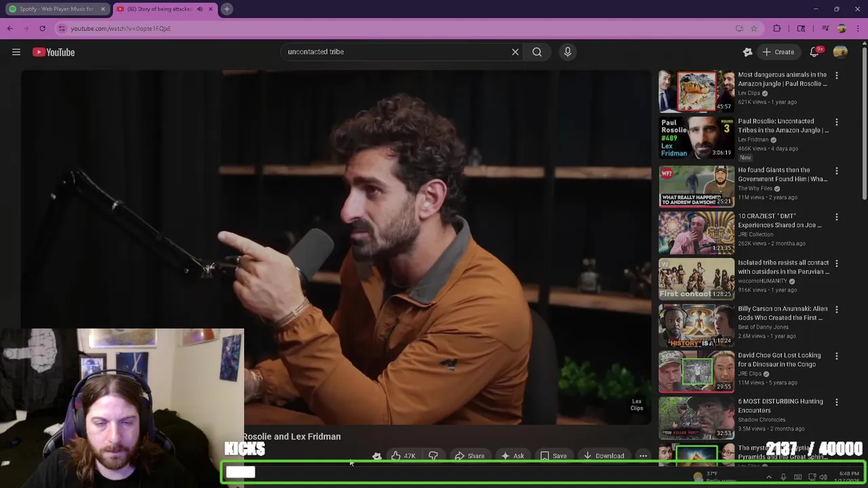
Task: Close the YouTube video tab
Action: [x=210, y=9]
